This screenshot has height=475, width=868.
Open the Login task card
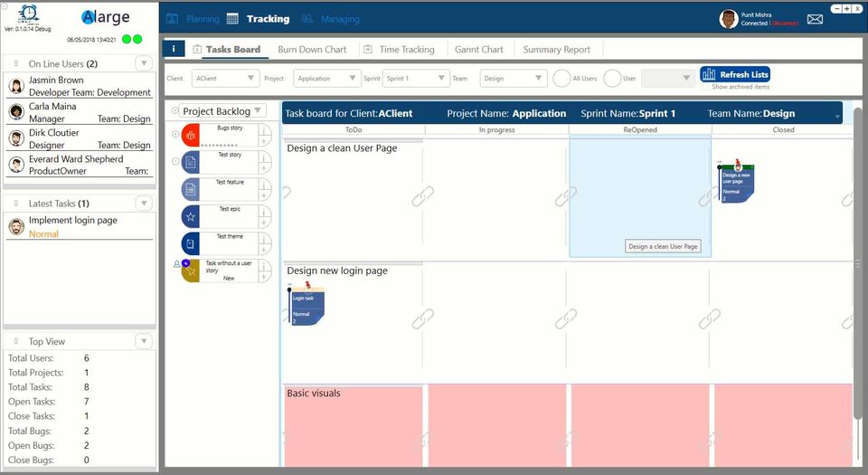[x=307, y=304]
